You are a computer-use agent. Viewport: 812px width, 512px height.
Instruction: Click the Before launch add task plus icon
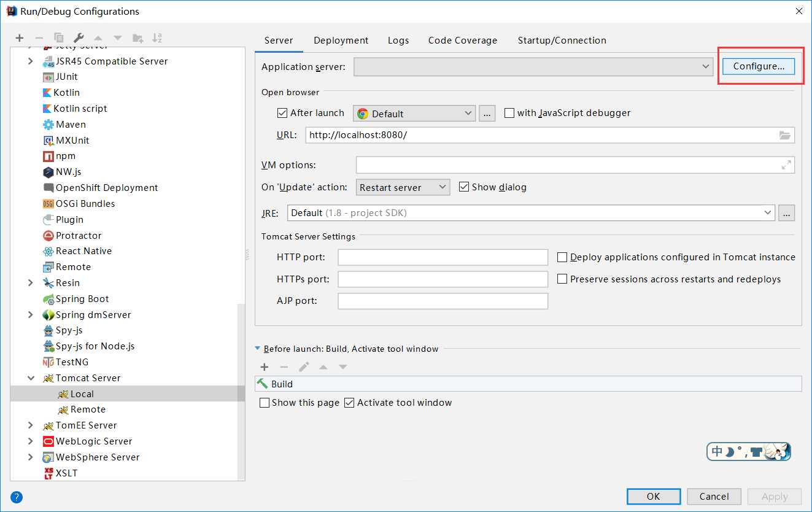click(265, 367)
